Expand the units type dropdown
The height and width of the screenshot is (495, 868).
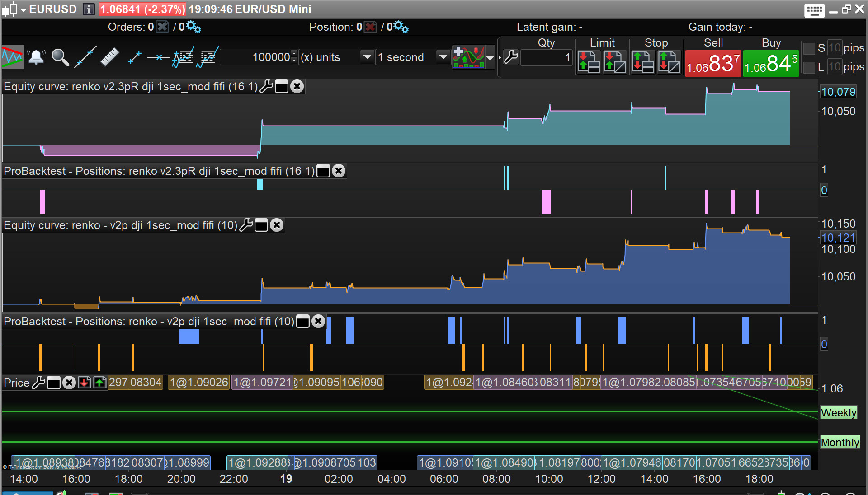point(367,57)
